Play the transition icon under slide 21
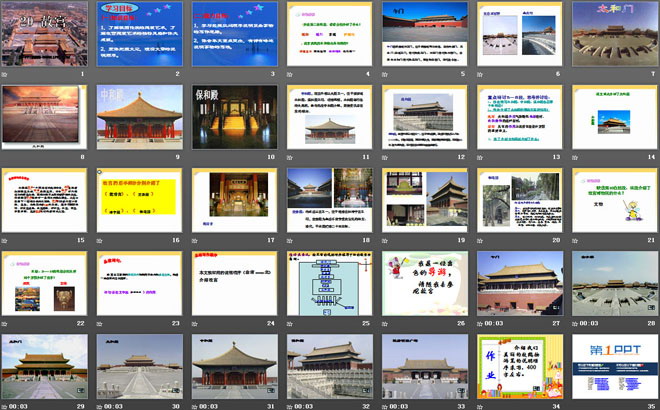 pyautogui.click(x=577, y=240)
